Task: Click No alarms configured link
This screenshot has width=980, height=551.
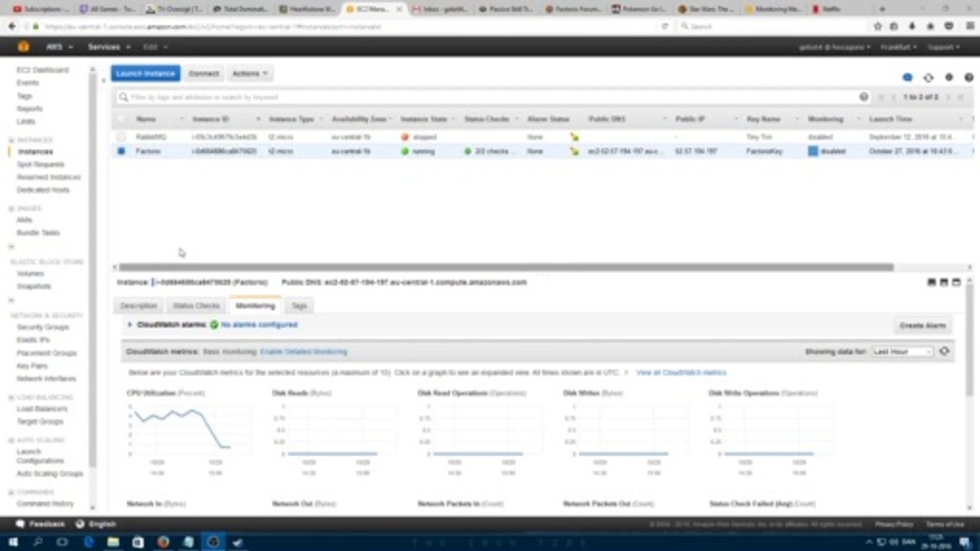Action: pyautogui.click(x=259, y=324)
